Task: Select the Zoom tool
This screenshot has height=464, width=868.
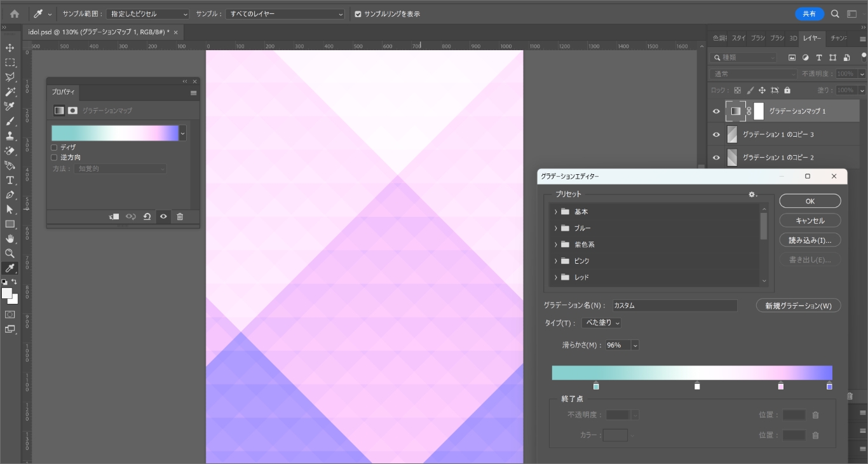Action: click(x=10, y=254)
